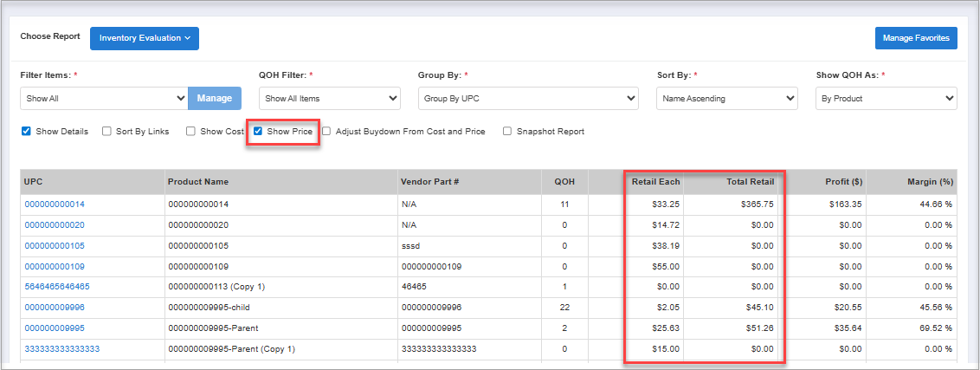
Task: Expand the Filter Items Show All dropdown
Action: (104, 99)
